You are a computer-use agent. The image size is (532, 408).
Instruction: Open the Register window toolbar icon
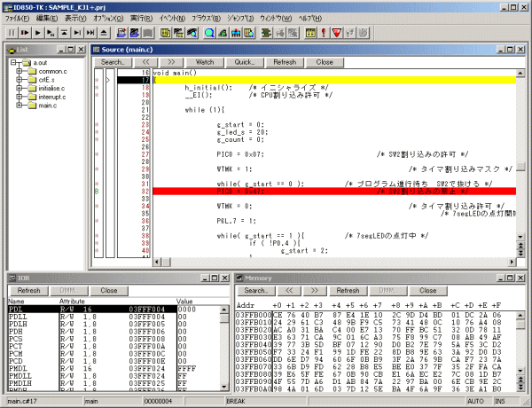(x=223, y=33)
